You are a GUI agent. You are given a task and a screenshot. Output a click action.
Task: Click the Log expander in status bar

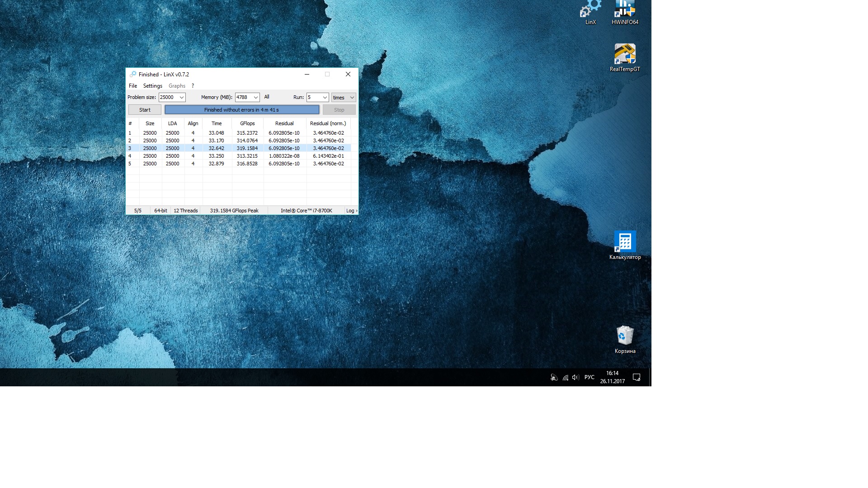click(x=351, y=211)
